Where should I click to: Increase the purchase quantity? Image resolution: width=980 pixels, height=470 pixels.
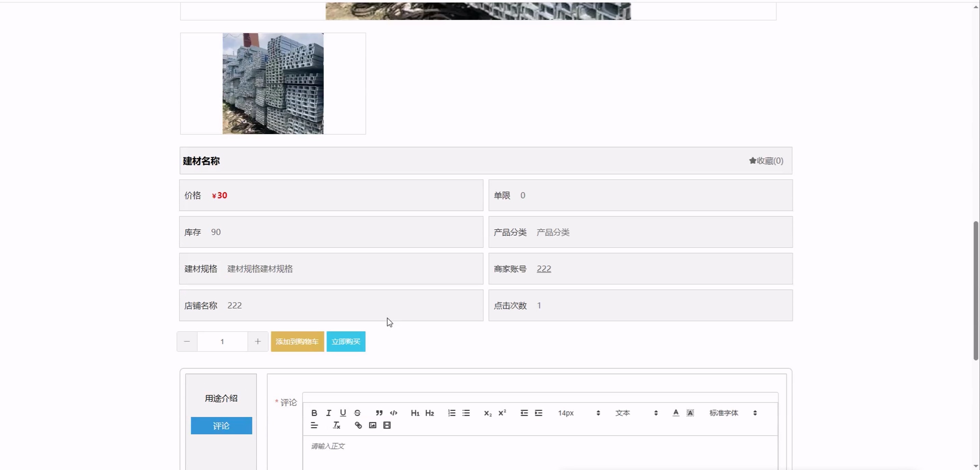click(258, 342)
